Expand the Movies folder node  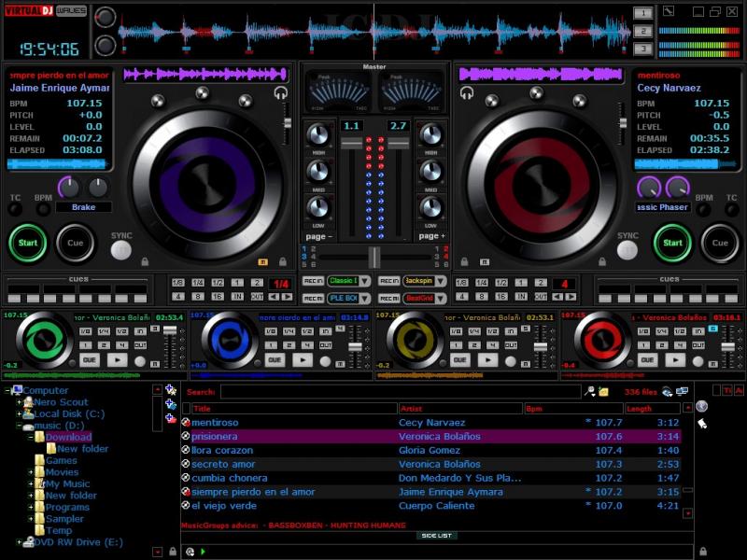tap(31, 472)
